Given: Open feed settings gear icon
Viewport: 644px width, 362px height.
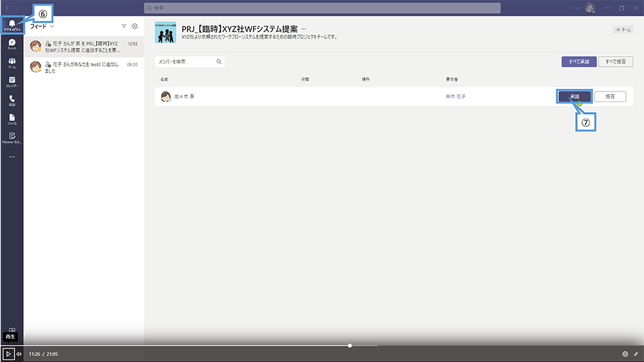Looking at the screenshot, I should tap(135, 26).
